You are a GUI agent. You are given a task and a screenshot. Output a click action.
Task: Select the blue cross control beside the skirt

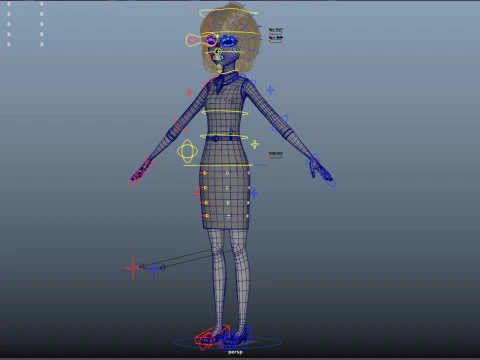pyautogui.click(x=254, y=193)
